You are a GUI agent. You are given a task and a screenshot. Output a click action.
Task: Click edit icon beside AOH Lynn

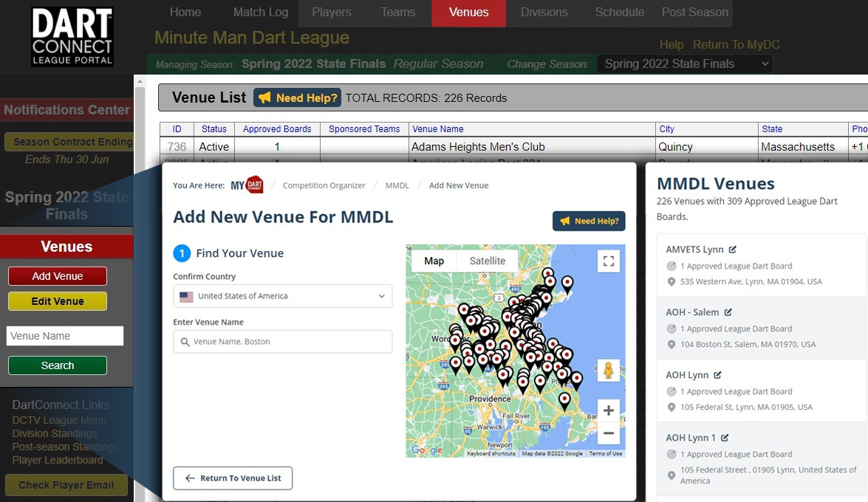pos(717,375)
